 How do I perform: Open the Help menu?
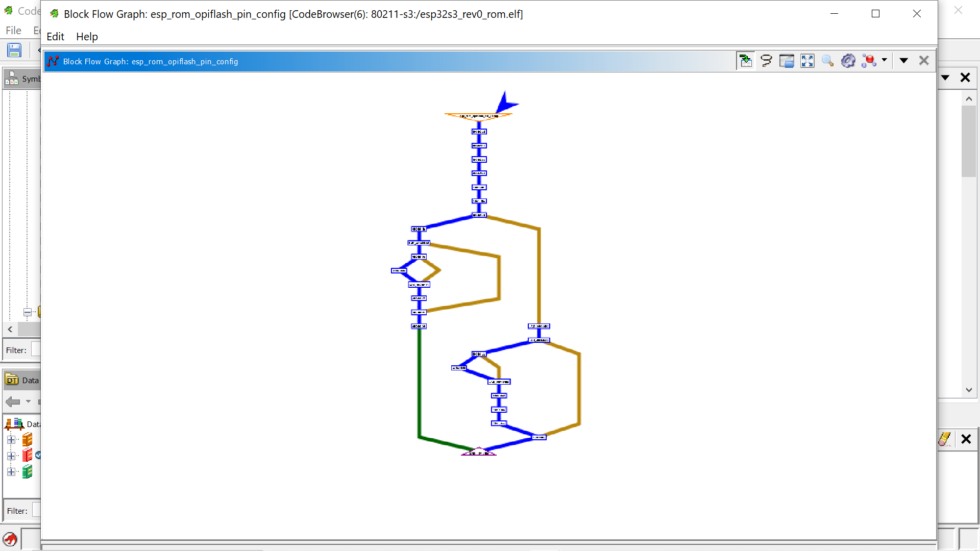click(87, 37)
